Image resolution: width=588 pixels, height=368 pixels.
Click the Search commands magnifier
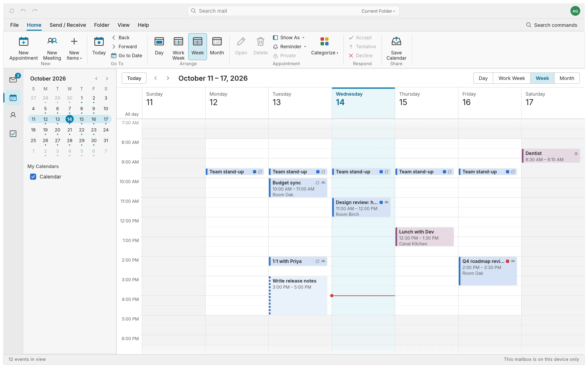coord(528,25)
